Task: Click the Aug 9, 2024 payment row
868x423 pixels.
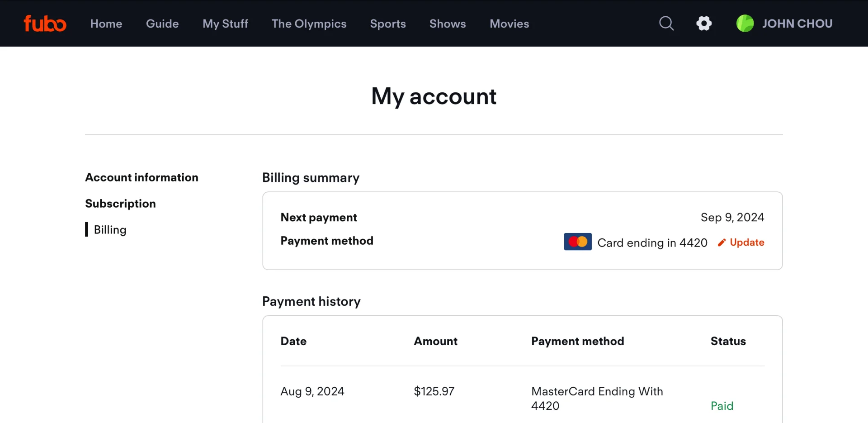Action: click(x=522, y=398)
